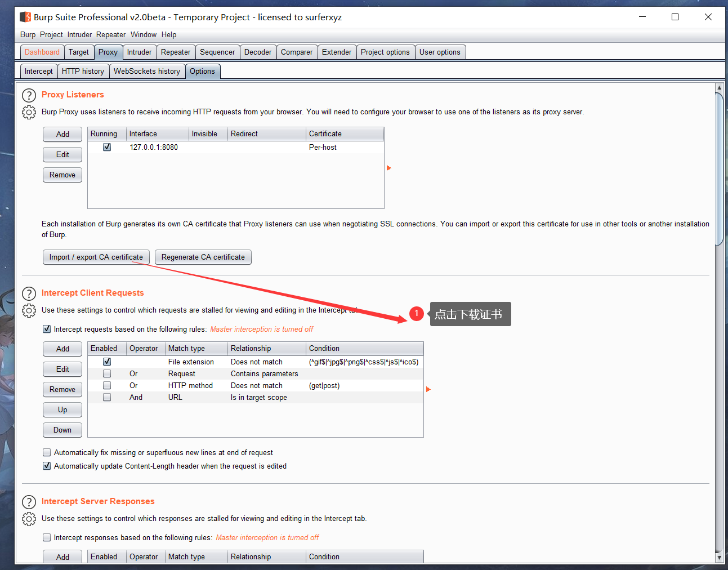Switch to the Dashboard tab
Viewport: 728px width, 570px height.
[x=42, y=52]
